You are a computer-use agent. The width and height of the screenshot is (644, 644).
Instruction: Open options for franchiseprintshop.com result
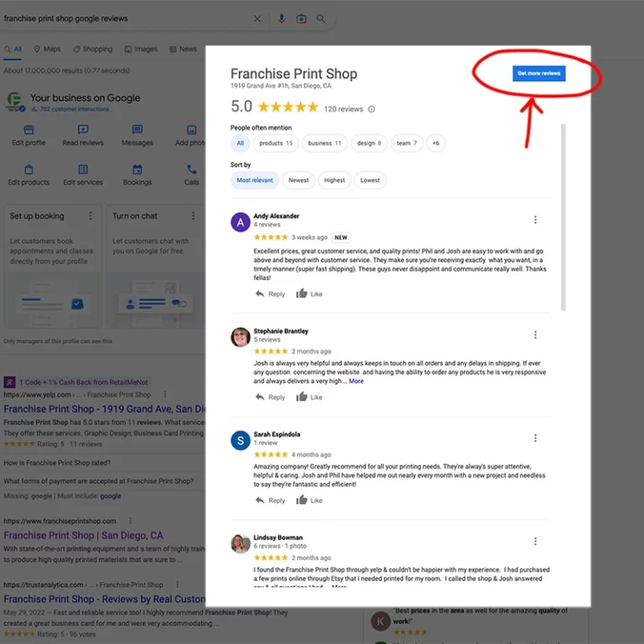(131, 521)
